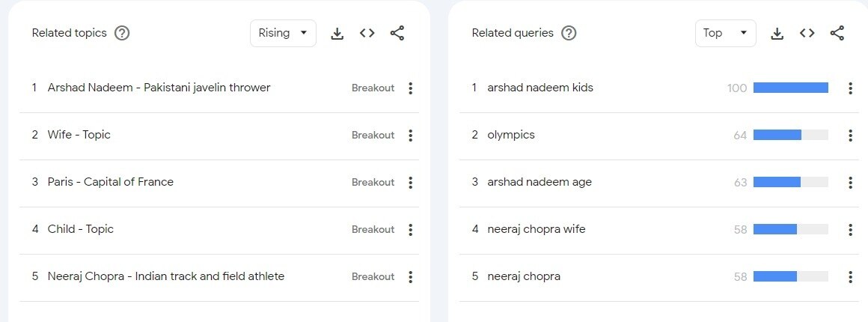868x322 pixels.
Task: Open Paris - Capital of France topic
Action: [x=110, y=182]
